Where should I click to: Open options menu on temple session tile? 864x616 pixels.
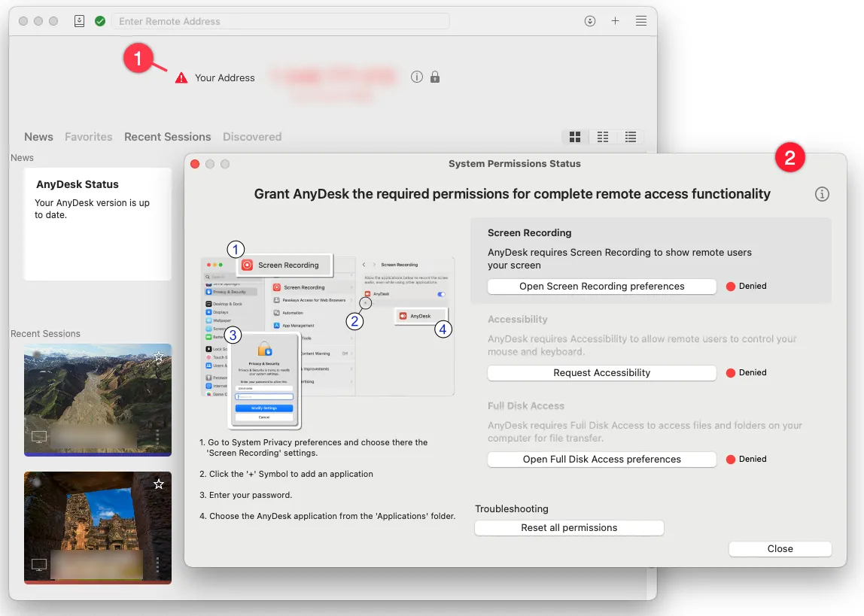pyautogui.click(x=157, y=564)
